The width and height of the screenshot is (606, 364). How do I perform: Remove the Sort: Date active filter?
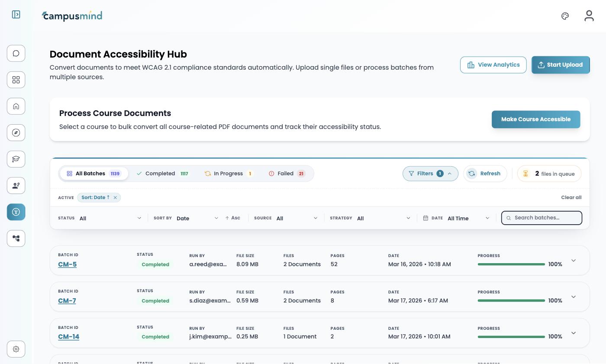coord(115,197)
